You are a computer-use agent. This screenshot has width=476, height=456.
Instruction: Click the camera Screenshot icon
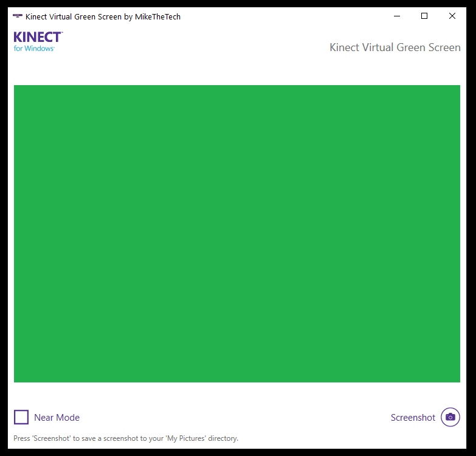[450, 417]
